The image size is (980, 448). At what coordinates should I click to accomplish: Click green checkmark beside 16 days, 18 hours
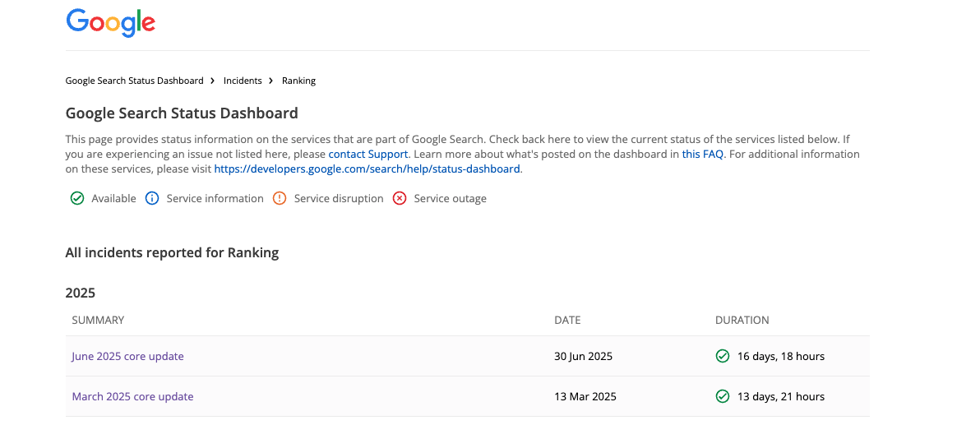click(723, 356)
